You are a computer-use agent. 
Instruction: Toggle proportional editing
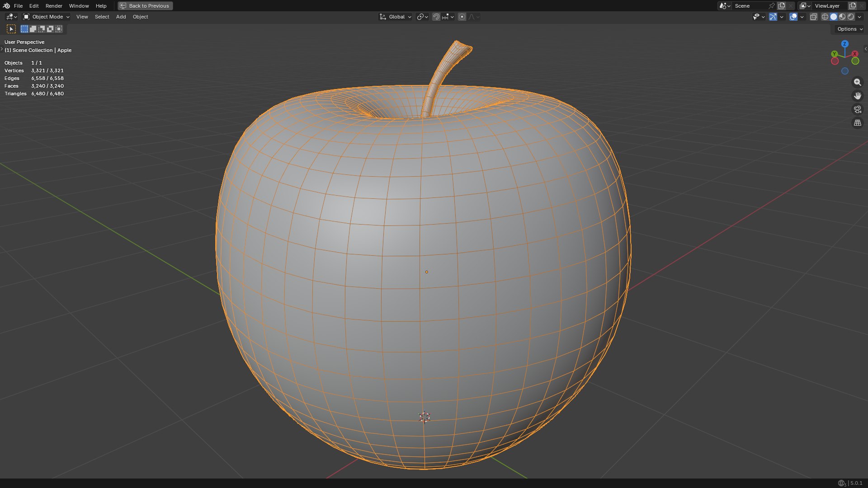click(x=462, y=17)
